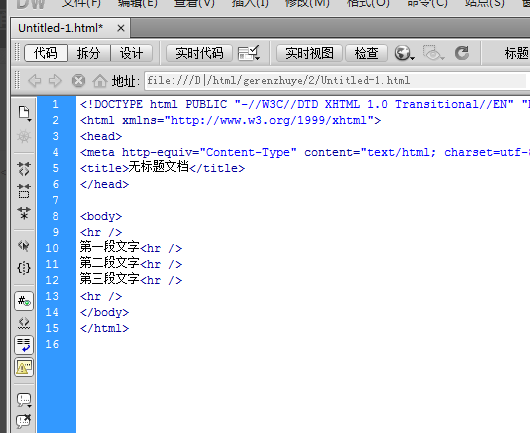The height and width of the screenshot is (433, 530).
Task: Open the 编辑(E) menu
Action: pyautogui.click(x=138, y=3)
